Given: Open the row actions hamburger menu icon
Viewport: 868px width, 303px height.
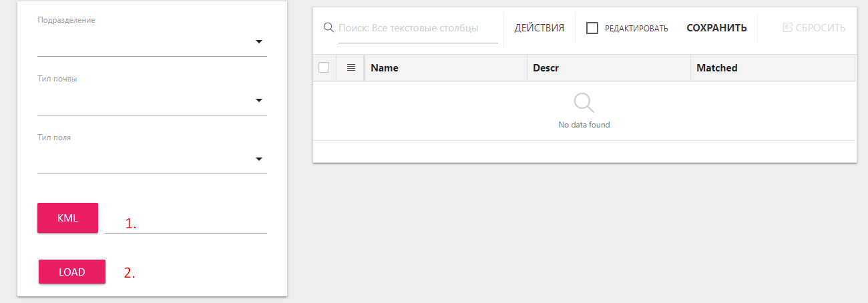Looking at the screenshot, I should coord(351,67).
